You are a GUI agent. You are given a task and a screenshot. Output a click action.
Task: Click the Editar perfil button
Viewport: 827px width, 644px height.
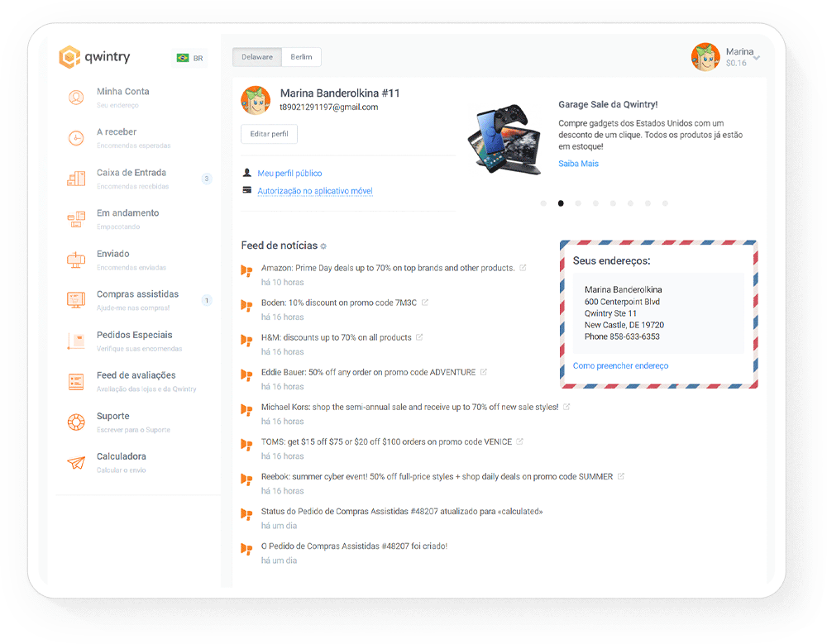point(269,135)
